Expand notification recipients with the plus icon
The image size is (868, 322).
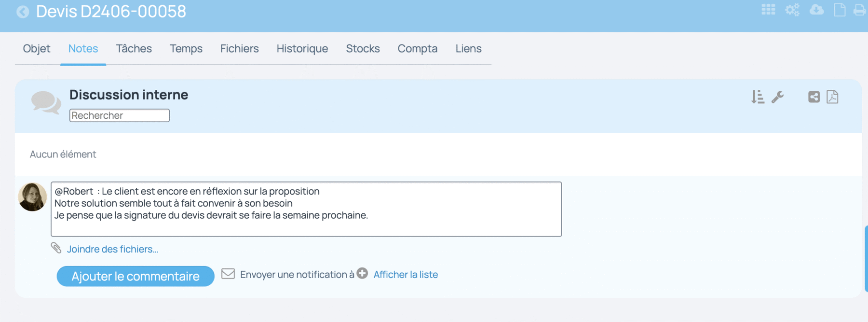[x=362, y=273]
